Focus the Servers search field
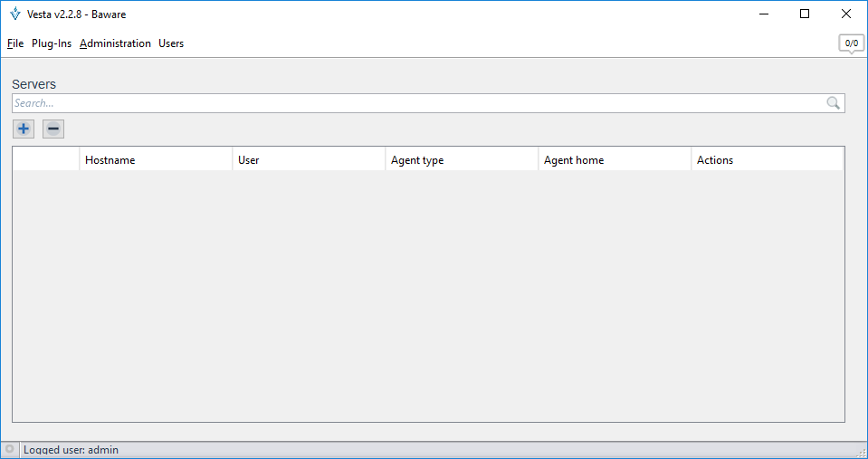Image resolution: width=868 pixels, height=459 pixels. pos(416,103)
